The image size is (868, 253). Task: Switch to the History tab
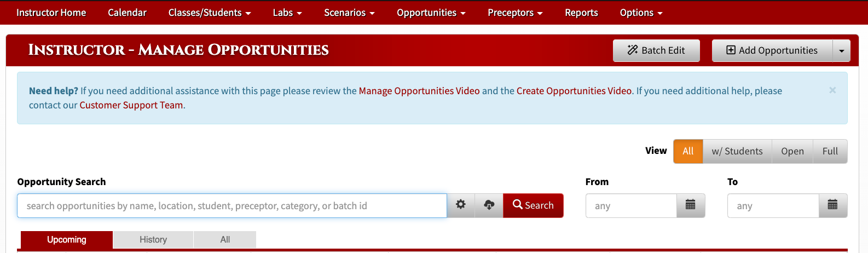click(x=153, y=239)
